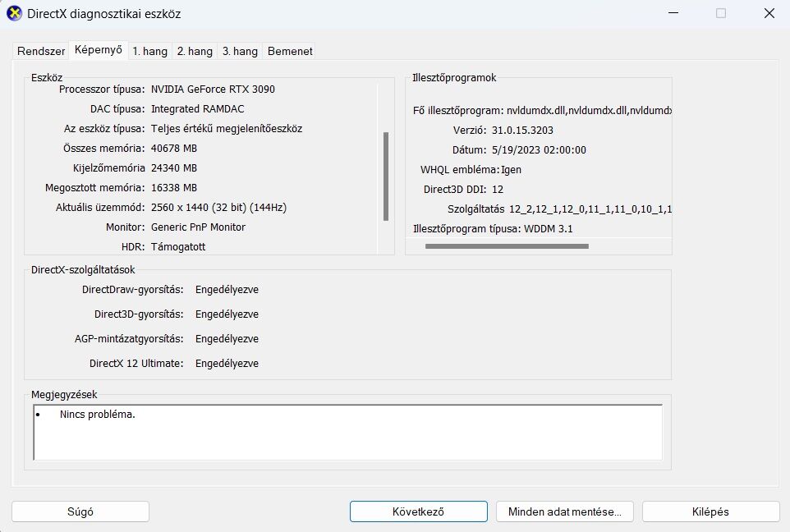Click the Fő illesztőprogram label
This screenshot has height=532, width=790.
(458, 110)
